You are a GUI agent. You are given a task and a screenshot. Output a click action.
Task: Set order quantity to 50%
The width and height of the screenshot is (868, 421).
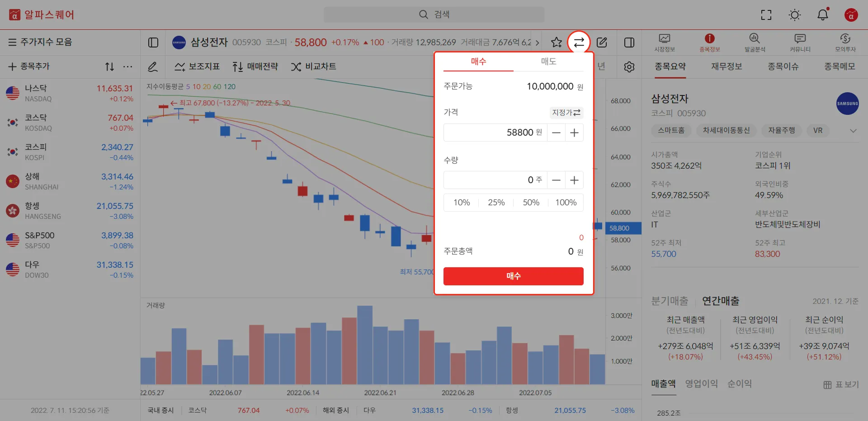pos(531,203)
